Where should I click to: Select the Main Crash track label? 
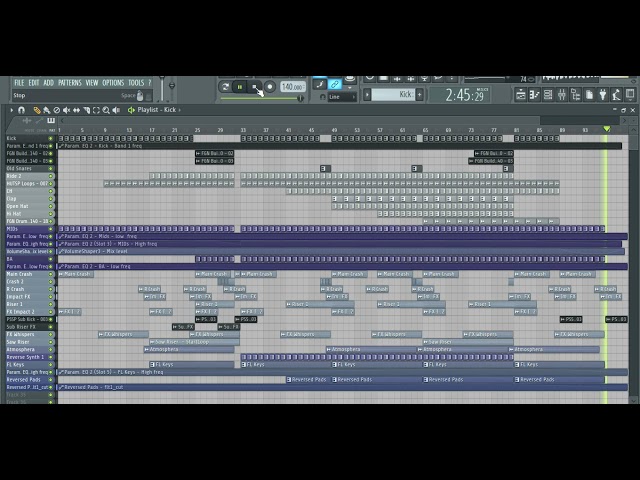point(19,274)
